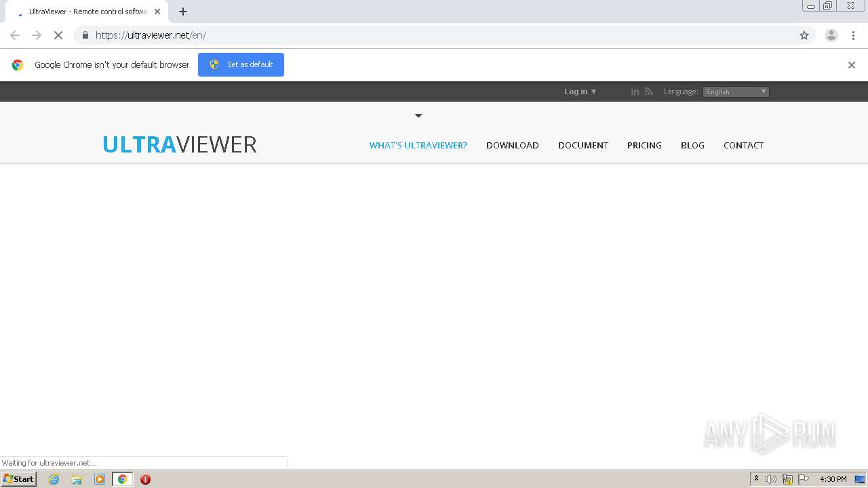This screenshot has width=868, height=488.
Task: Launch Internet Explorer from taskbar
Action: (x=54, y=479)
